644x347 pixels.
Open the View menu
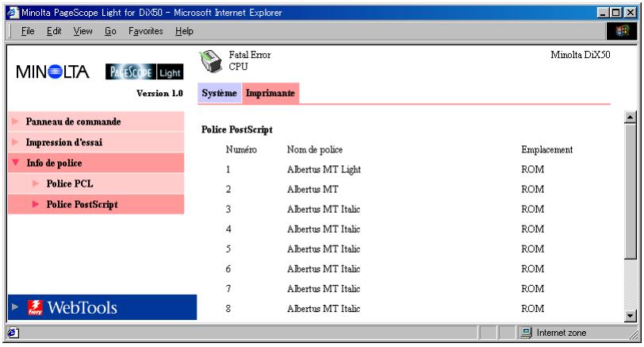[83, 31]
